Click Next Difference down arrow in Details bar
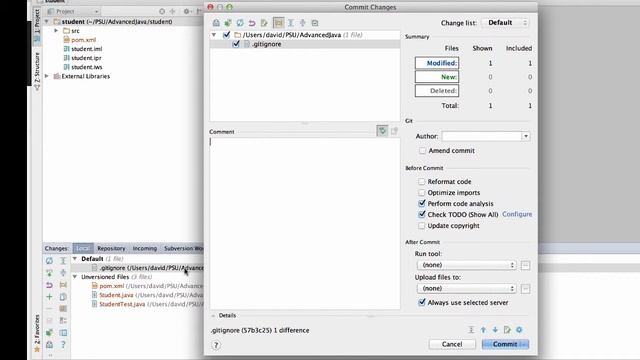Image resolution: width=640 pixels, height=360 pixels. pyautogui.click(x=495, y=330)
